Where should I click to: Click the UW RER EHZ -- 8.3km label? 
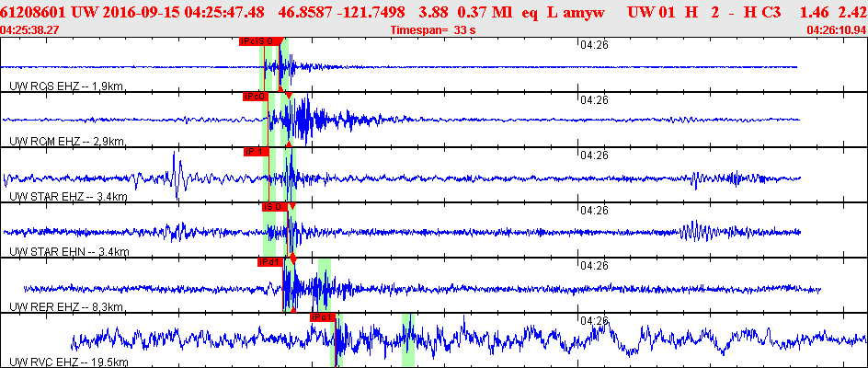coord(67,307)
